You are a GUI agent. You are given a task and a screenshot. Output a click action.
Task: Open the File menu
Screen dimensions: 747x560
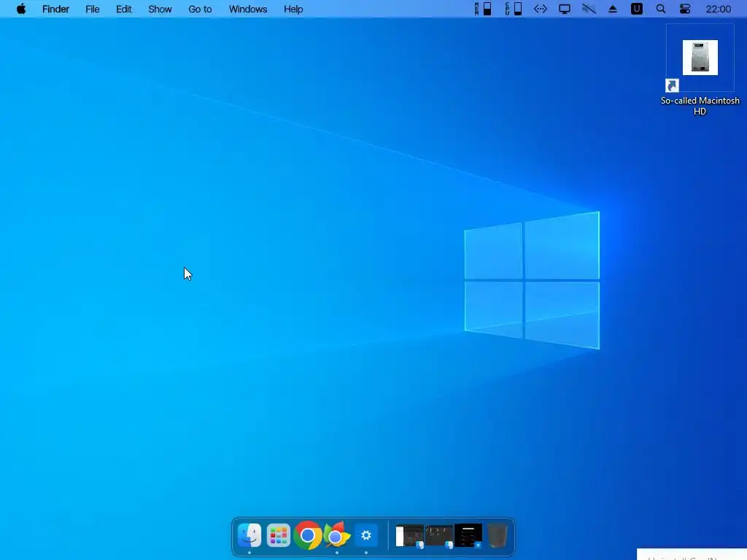point(93,9)
